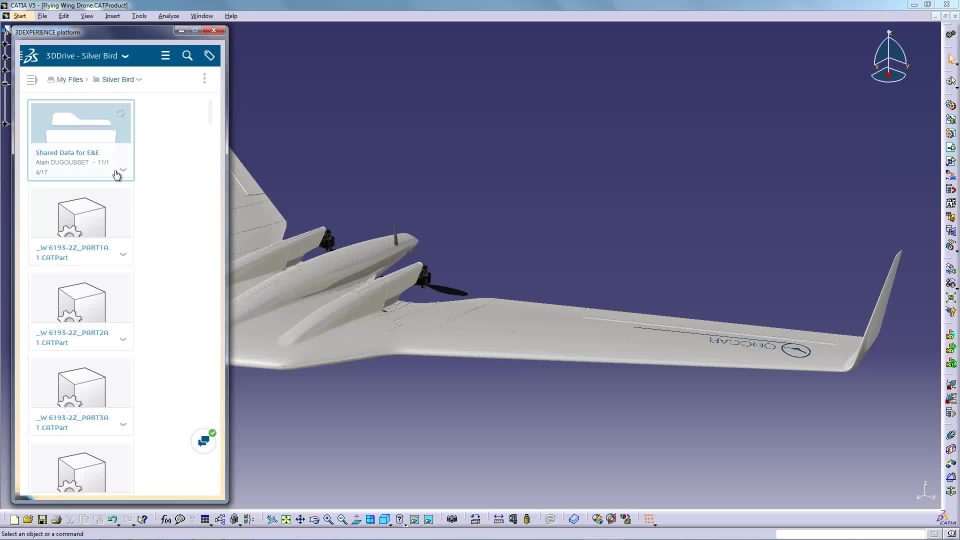Viewport: 960px width, 540px height.
Task: Click the Save floppy disk icon
Action: click(42, 519)
